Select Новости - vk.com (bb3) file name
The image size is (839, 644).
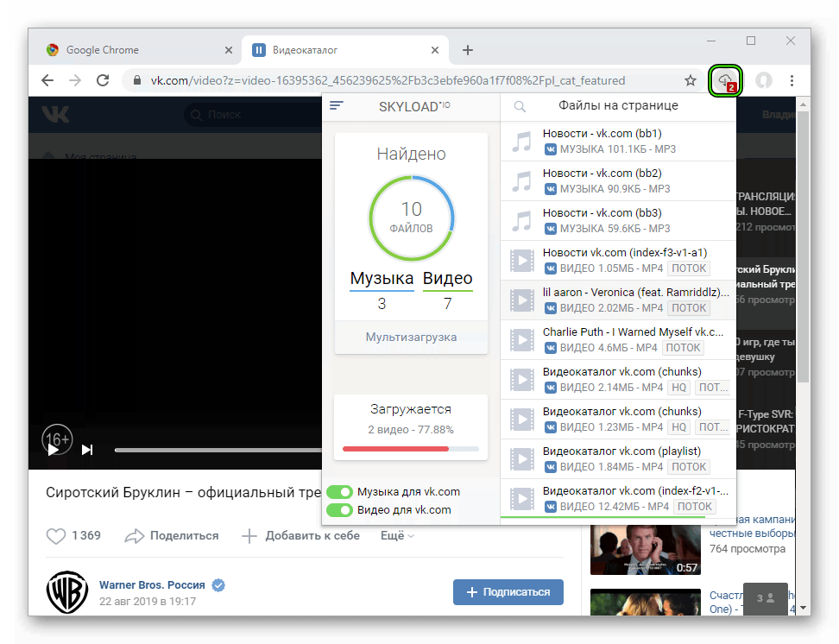[x=602, y=212]
